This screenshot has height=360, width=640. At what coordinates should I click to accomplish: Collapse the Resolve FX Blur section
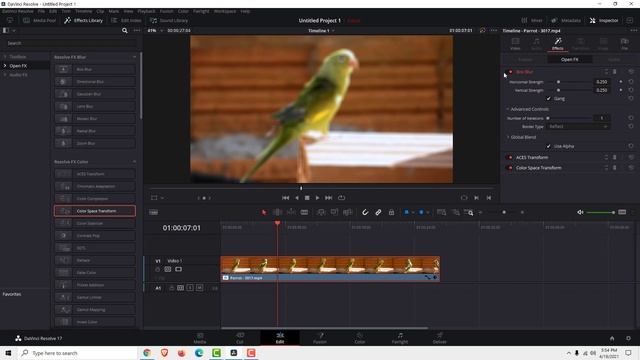134,57
